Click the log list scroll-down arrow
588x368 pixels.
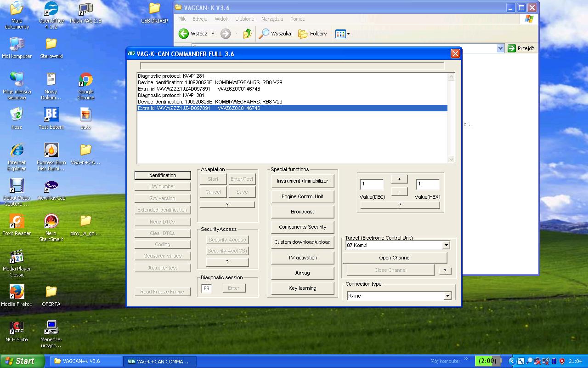(x=451, y=160)
